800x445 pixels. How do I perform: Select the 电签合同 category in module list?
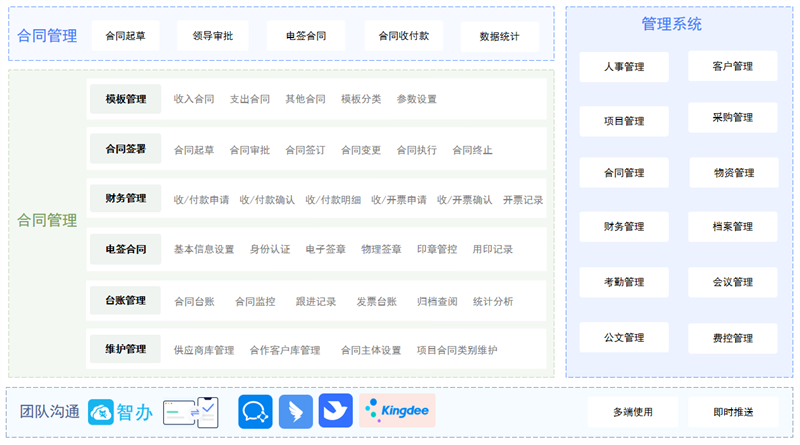125,249
